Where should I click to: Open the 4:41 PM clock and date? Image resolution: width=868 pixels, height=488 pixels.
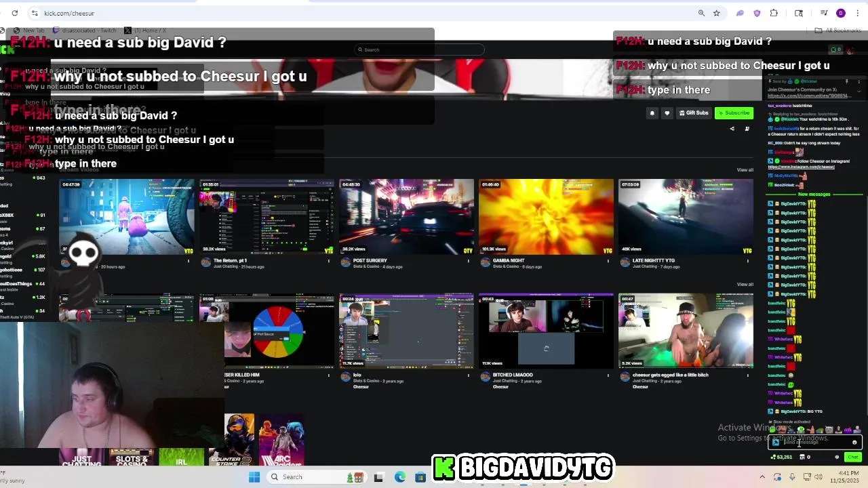coord(846,477)
